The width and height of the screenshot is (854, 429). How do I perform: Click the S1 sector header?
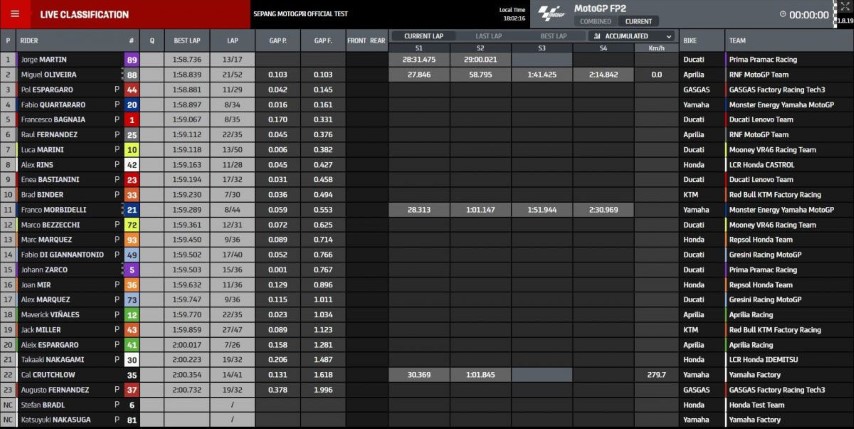(x=419, y=48)
